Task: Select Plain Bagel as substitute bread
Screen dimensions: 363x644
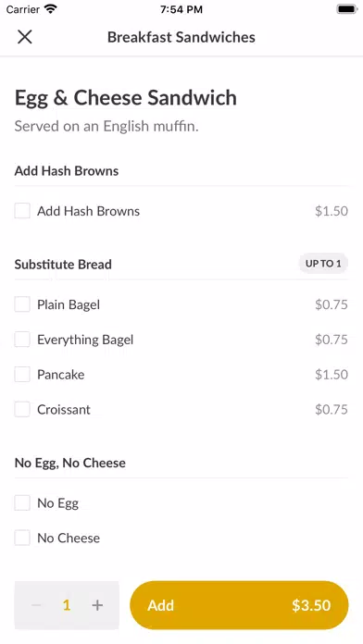Action: point(22,304)
